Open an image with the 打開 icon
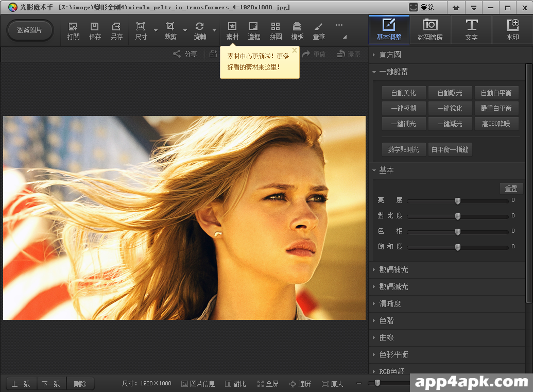533x392 pixels. pos(73,30)
